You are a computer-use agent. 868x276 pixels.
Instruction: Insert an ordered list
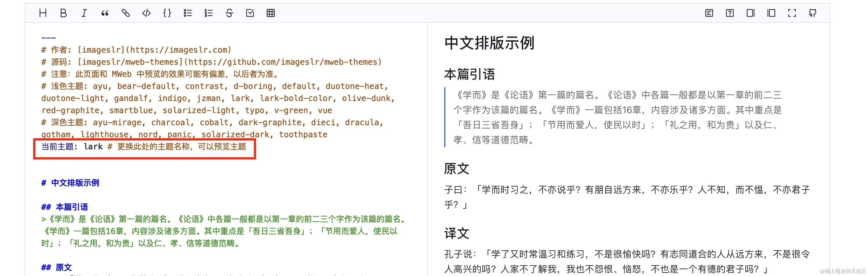pyautogui.click(x=209, y=13)
